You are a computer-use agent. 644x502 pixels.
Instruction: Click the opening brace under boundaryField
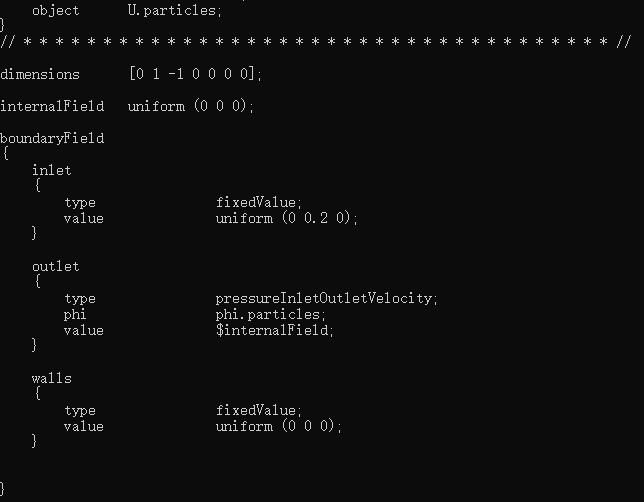[5, 153]
